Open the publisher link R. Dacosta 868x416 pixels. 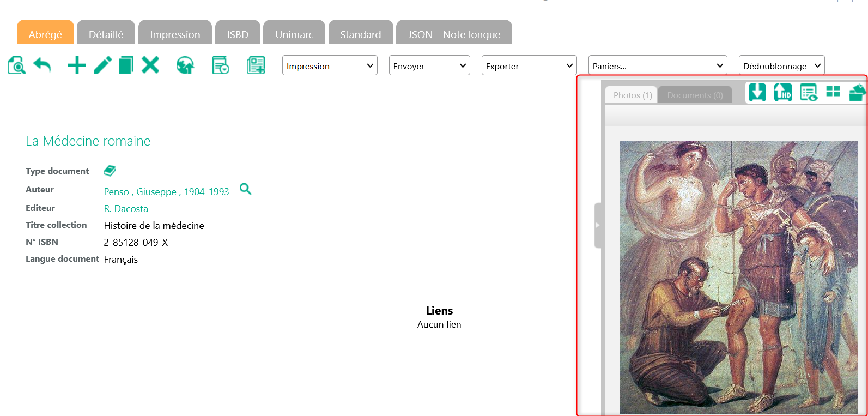tap(126, 209)
